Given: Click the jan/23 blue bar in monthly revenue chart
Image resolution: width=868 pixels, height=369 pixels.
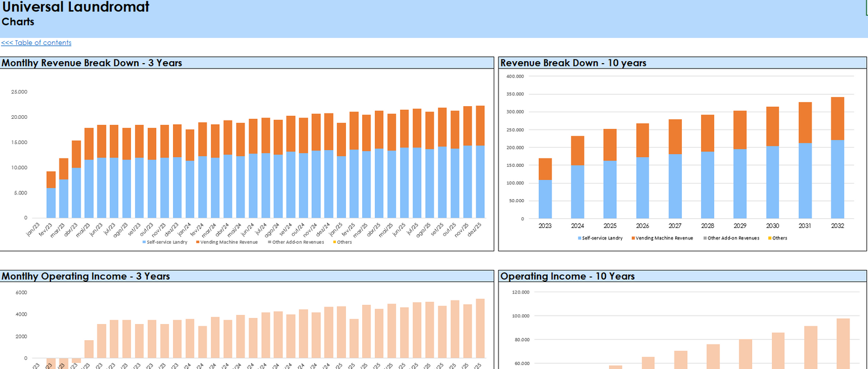Looking at the screenshot, I should tap(51, 203).
